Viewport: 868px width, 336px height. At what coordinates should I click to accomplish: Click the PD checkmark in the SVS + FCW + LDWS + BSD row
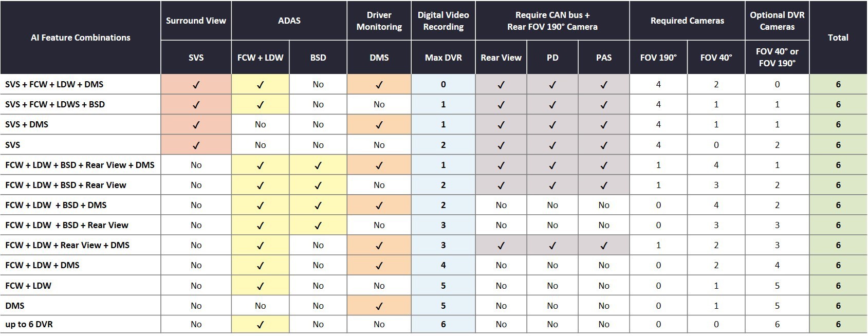click(552, 105)
